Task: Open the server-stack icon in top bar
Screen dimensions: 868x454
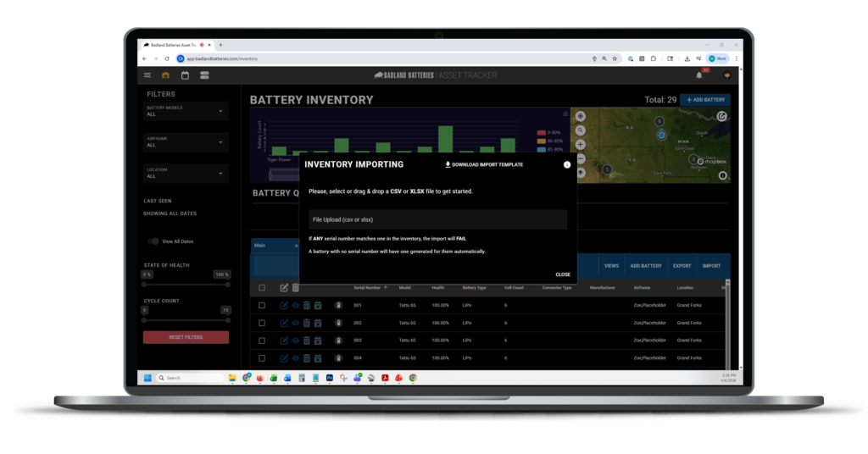Action: point(204,75)
